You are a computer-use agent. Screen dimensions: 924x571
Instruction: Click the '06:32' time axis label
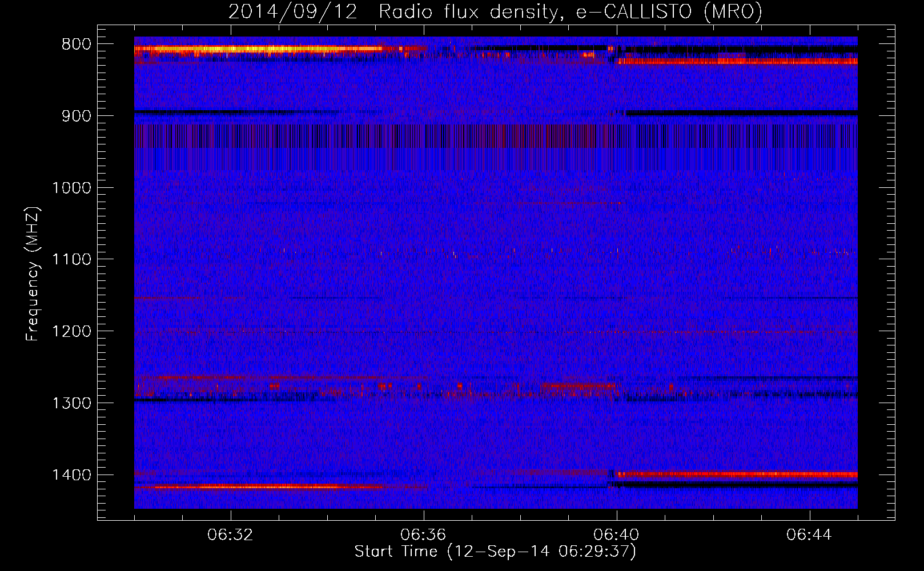231,535
